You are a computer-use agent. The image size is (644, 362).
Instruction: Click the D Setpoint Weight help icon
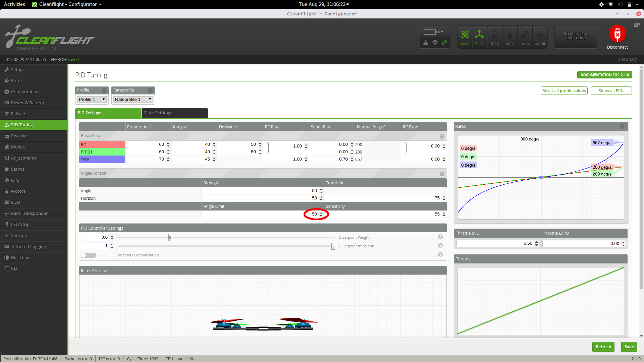pos(440,237)
